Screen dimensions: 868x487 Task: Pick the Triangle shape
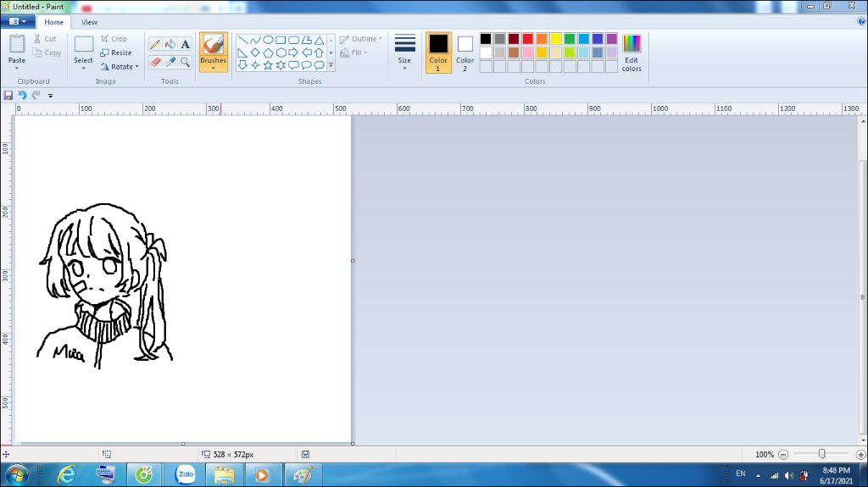(320, 40)
